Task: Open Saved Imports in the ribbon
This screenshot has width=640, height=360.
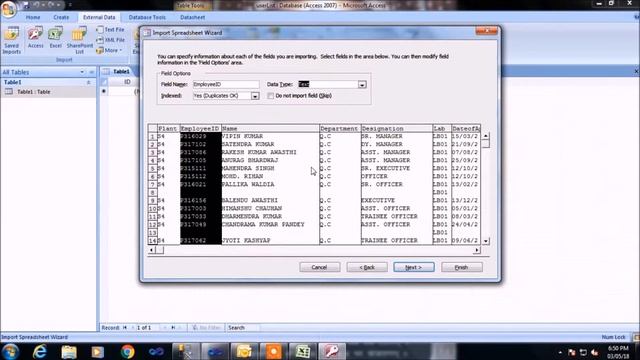Action: tap(11, 40)
